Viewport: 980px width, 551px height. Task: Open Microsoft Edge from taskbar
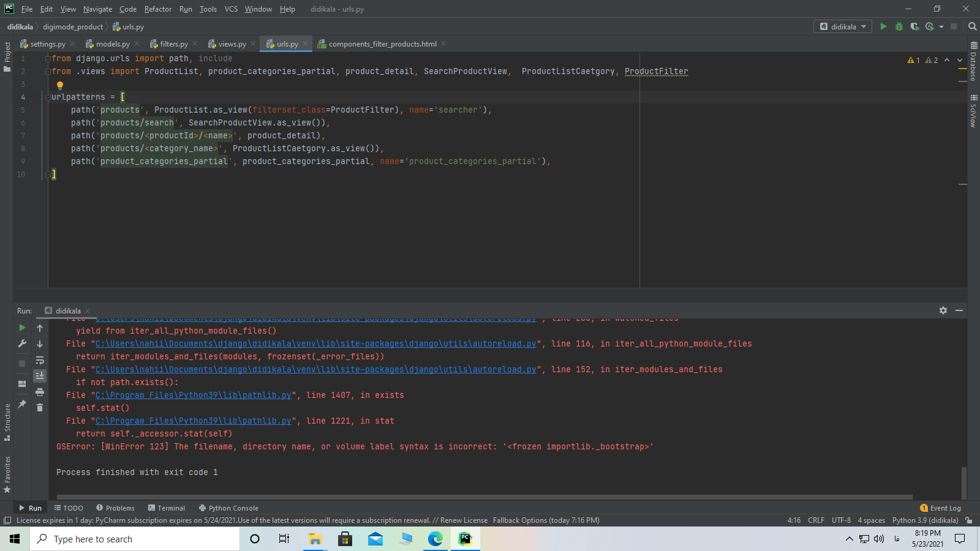(435, 539)
